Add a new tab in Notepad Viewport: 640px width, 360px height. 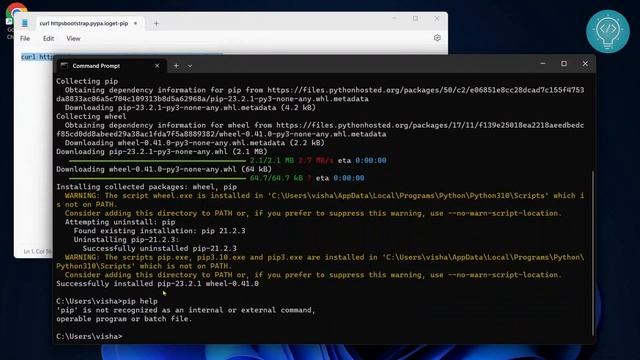coord(156,24)
